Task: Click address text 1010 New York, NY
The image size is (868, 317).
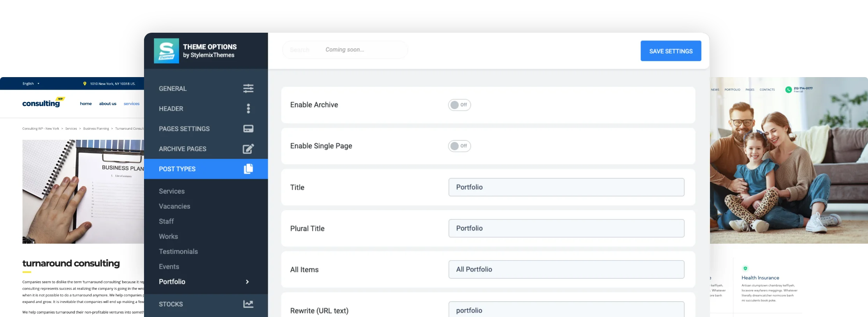Action: pos(112,84)
